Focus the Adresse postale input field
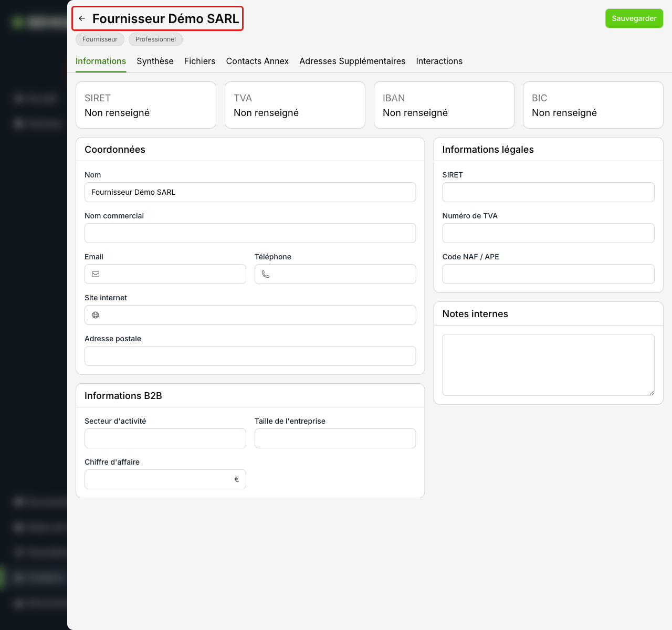The height and width of the screenshot is (630, 672). coord(250,356)
